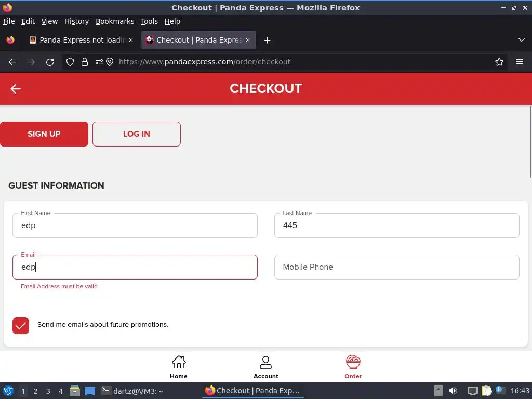
Task: Open the File menu
Action: click(x=9, y=21)
